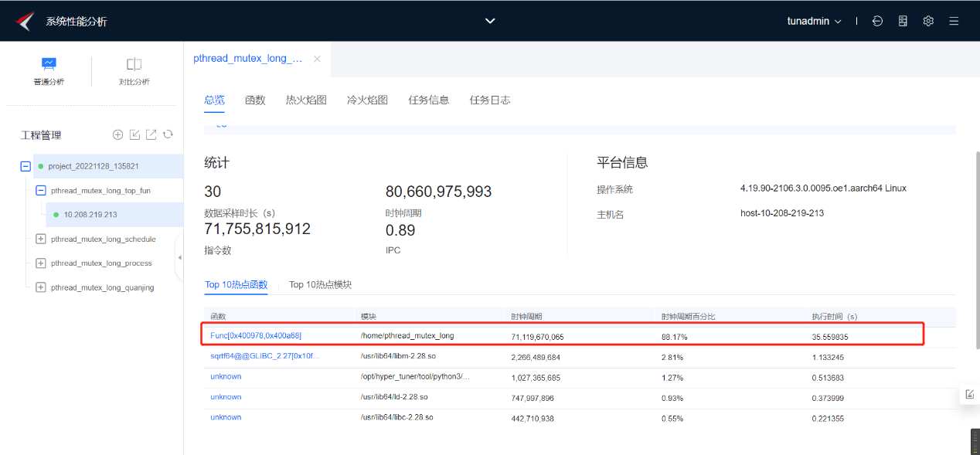Expand pthread_mutex_long_schedule node
The height and width of the screenshot is (455, 980).
pyautogui.click(x=41, y=239)
